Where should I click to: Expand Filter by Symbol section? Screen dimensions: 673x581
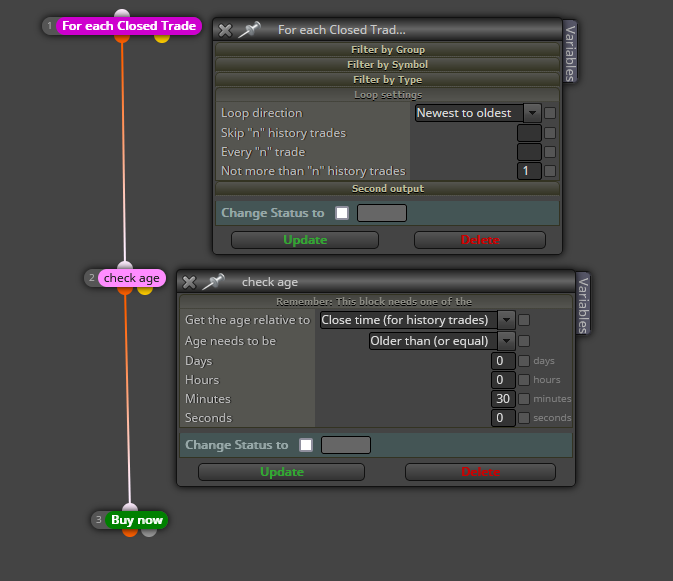tap(388, 65)
